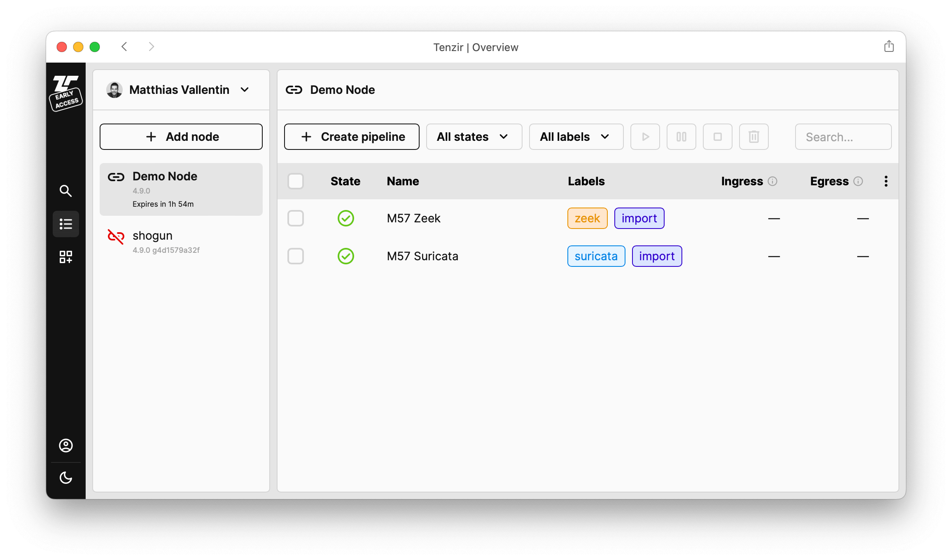Expand the All states dropdown
This screenshot has height=560, width=952.
click(474, 137)
